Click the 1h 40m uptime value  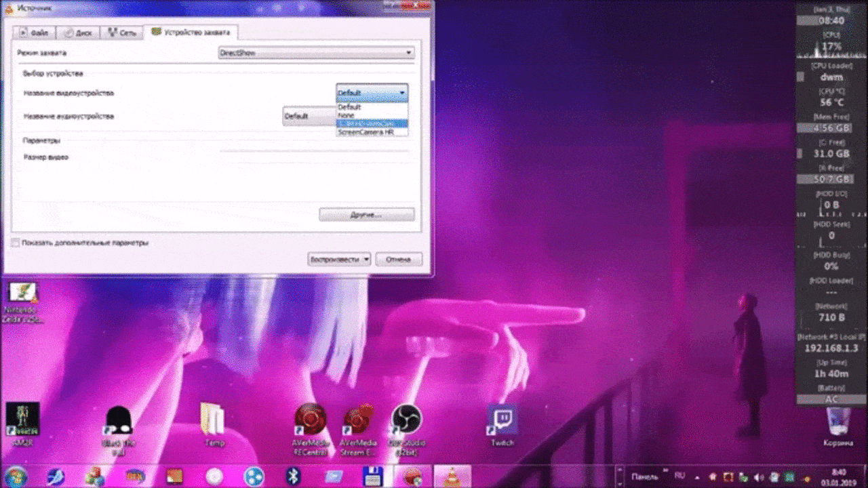pos(831,373)
